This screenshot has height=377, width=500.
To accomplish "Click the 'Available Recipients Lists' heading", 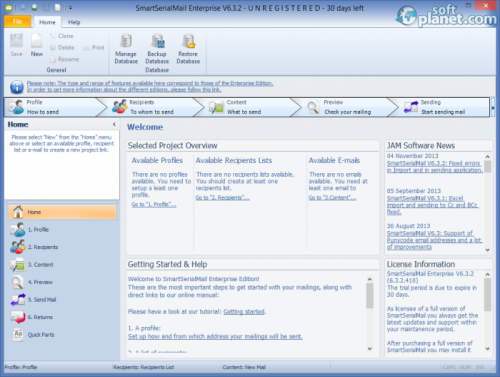I will [234, 160].
